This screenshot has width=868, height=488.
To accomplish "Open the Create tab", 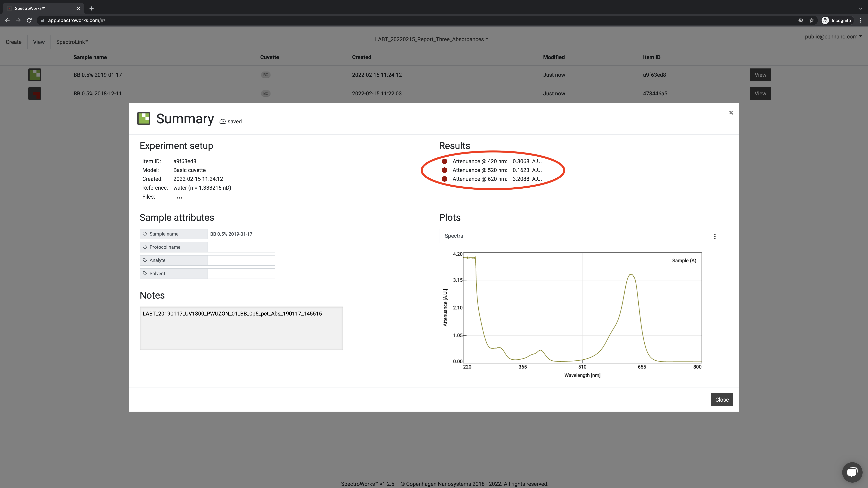I will coord(14,42).
